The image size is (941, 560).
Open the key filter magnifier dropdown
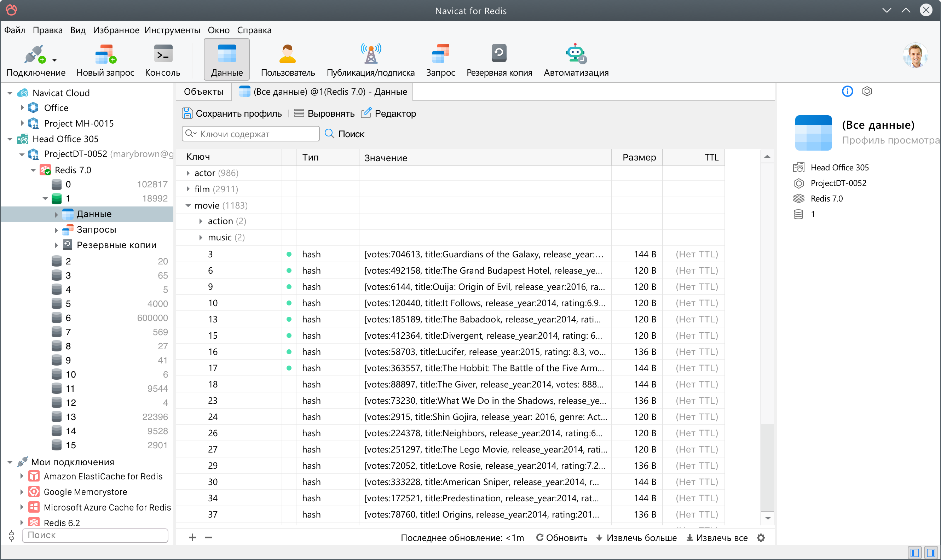[x=191, y=134]
